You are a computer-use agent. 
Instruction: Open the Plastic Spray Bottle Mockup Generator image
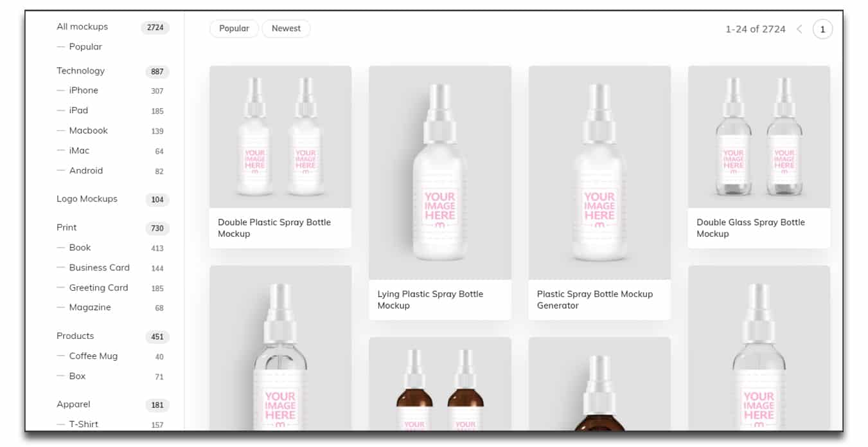tap(599, 172)
